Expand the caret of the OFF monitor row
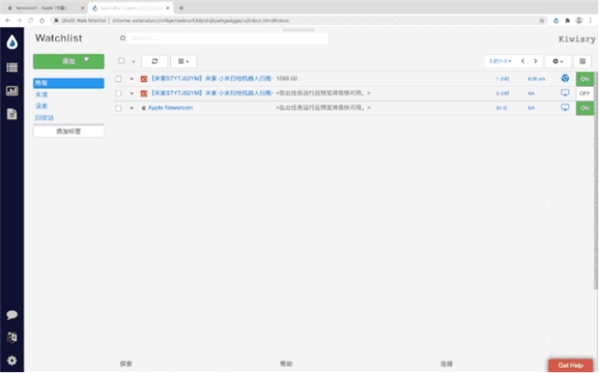The image size is (600, 373). 131,93
